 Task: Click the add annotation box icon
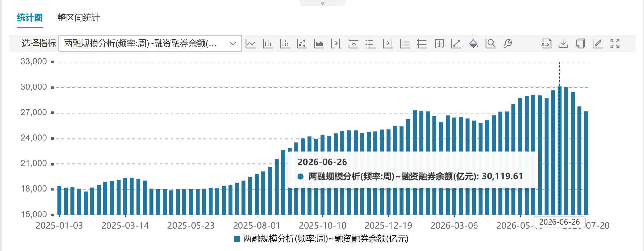pos(439,44)
